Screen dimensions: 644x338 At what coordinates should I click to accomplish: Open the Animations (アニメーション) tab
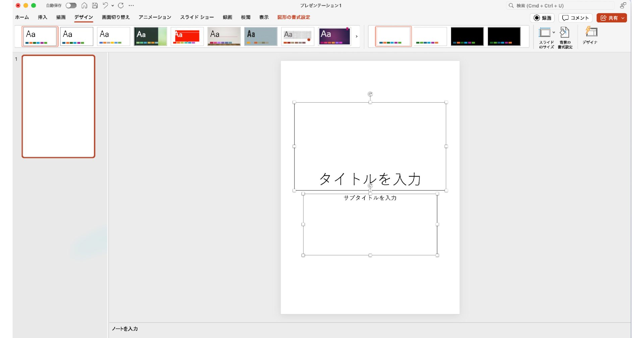point(155,17)
